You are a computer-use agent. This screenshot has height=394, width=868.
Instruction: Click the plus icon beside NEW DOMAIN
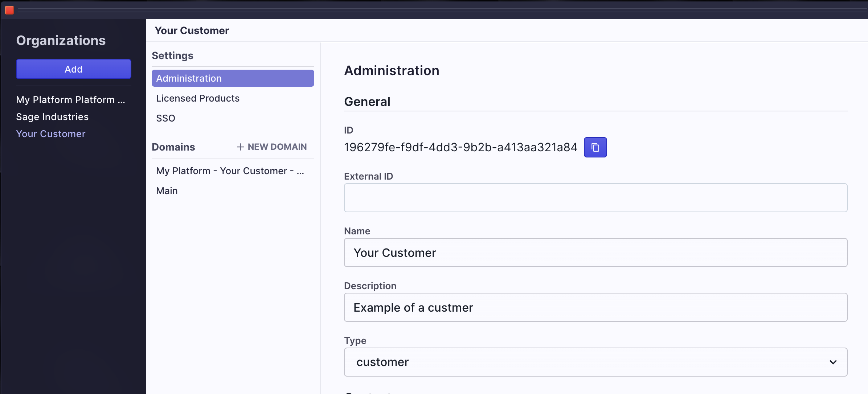coord(240,147)
